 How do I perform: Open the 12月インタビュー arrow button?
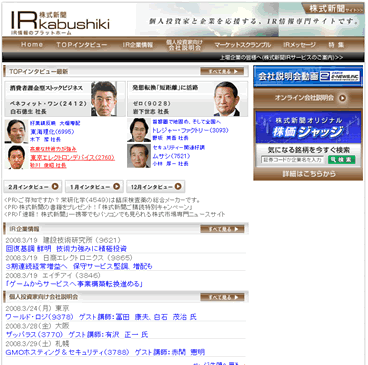click(156, 187)
